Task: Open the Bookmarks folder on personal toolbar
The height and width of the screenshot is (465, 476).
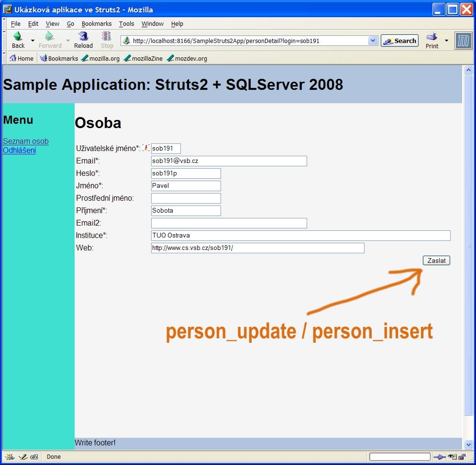Action: click(59, 58)
